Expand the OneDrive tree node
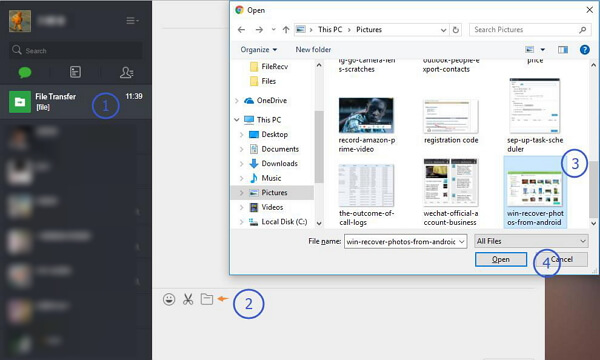600x360 pixels. coord(236,101)
